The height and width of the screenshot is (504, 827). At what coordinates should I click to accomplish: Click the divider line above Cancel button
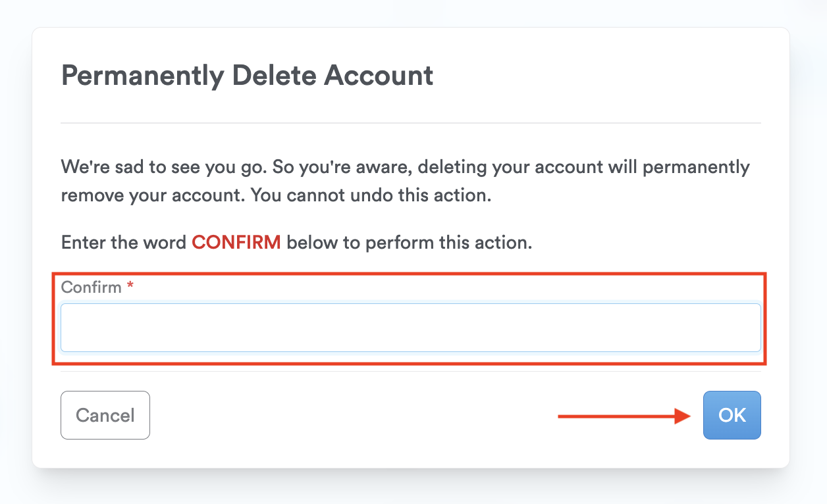[x=410, y=372]
